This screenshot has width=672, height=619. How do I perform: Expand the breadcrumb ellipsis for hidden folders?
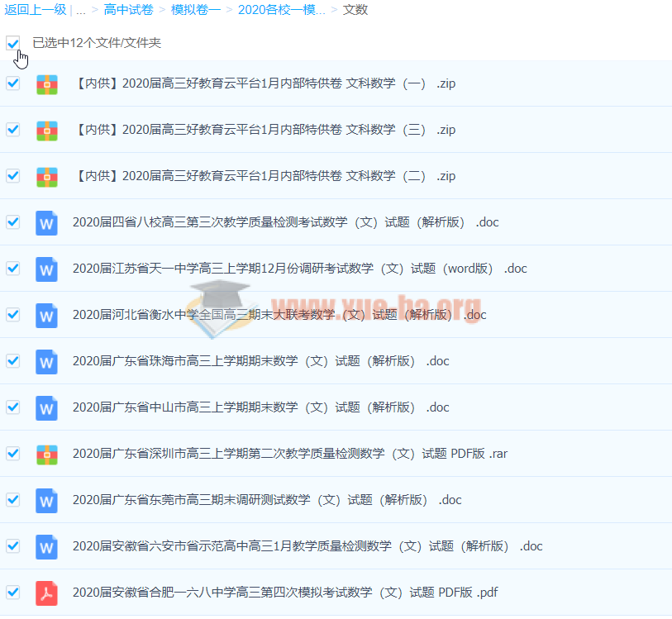coord(80,10)
